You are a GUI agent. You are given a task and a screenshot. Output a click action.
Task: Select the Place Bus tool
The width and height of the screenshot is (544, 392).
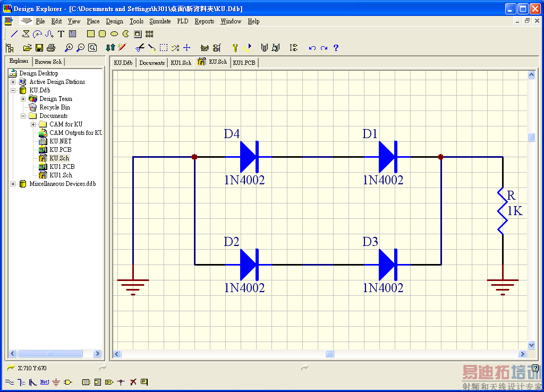pyautogui.click(x=21, y=382)
